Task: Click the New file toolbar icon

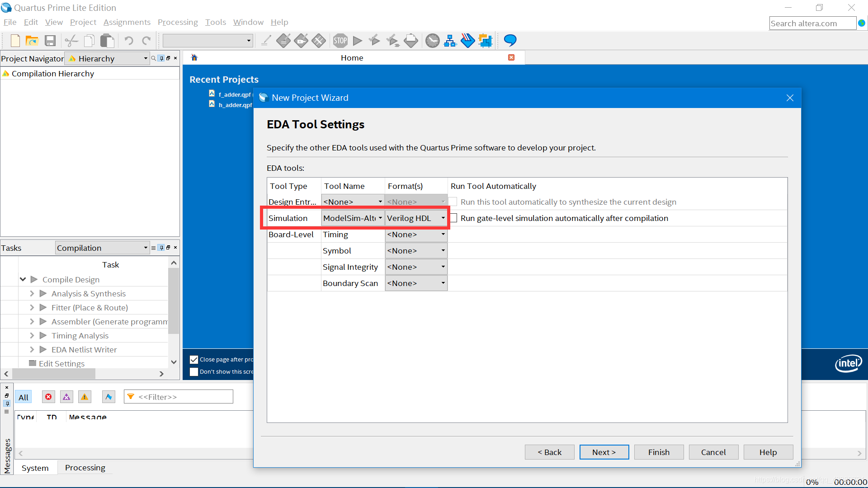Action: point(15,41)
